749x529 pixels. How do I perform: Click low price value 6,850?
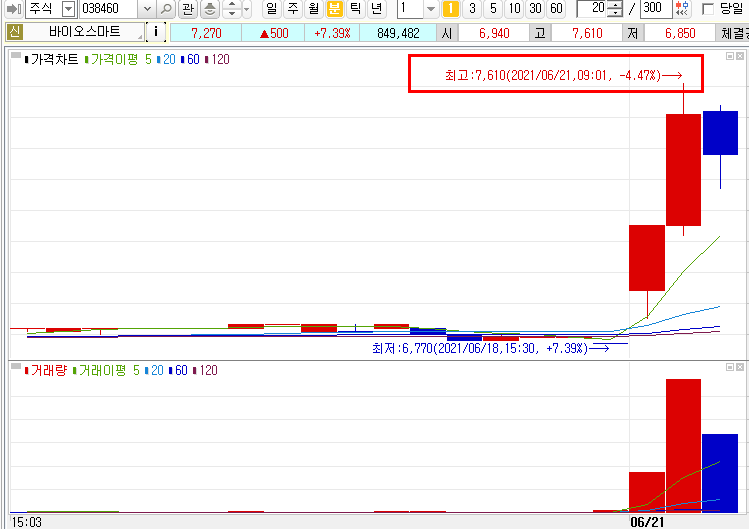[680, 33]
